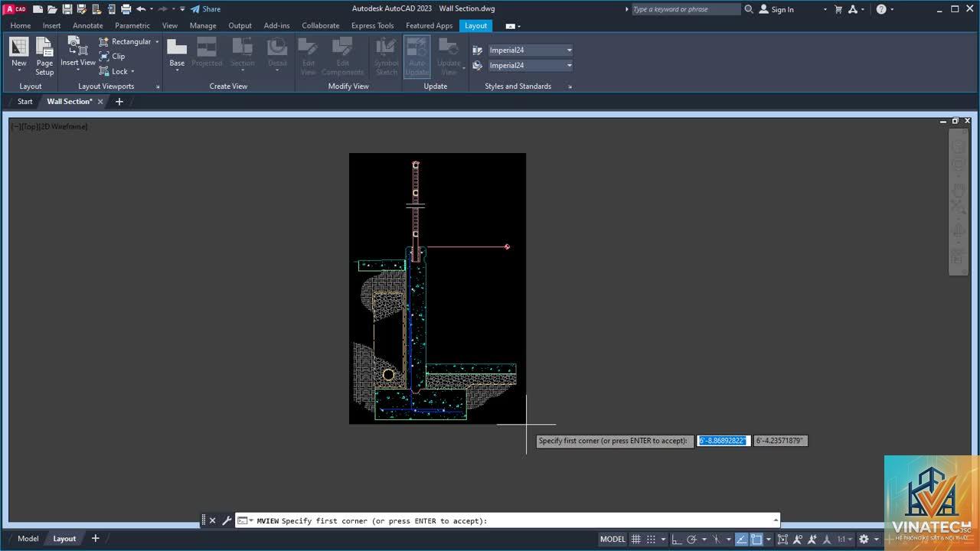
Task: Click the Symbol Sketch tool
Action: point(387,57)
